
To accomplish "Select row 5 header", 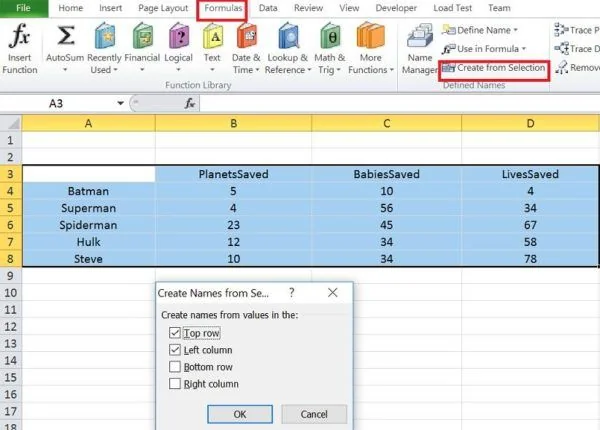I will [x=11, y=208].
